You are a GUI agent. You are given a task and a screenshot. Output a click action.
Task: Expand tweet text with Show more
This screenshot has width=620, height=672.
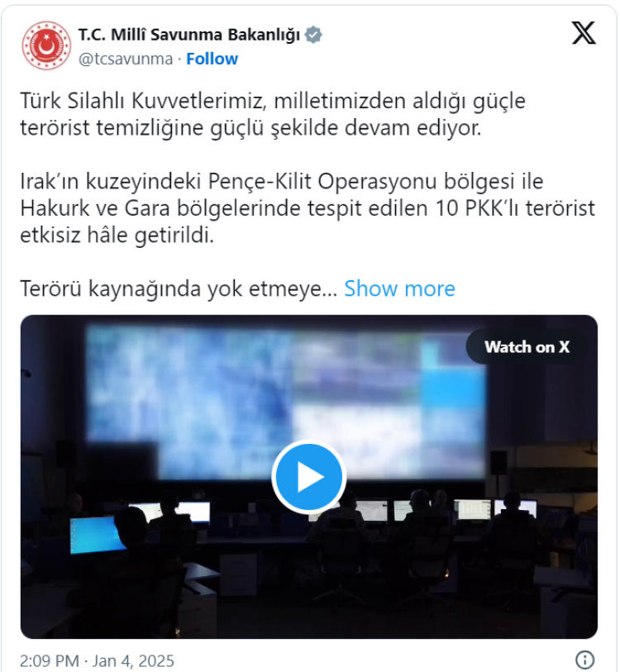pos(399,288)
